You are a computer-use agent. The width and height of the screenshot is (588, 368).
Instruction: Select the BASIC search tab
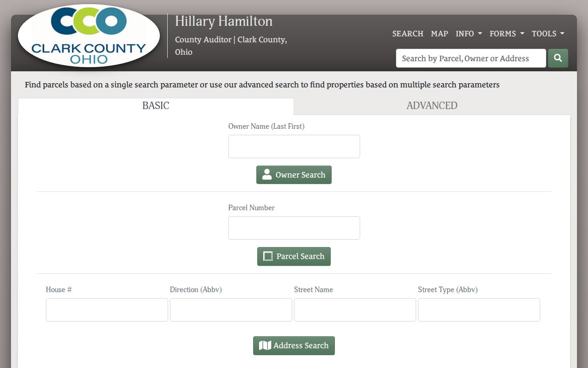[x=156, y=106]
